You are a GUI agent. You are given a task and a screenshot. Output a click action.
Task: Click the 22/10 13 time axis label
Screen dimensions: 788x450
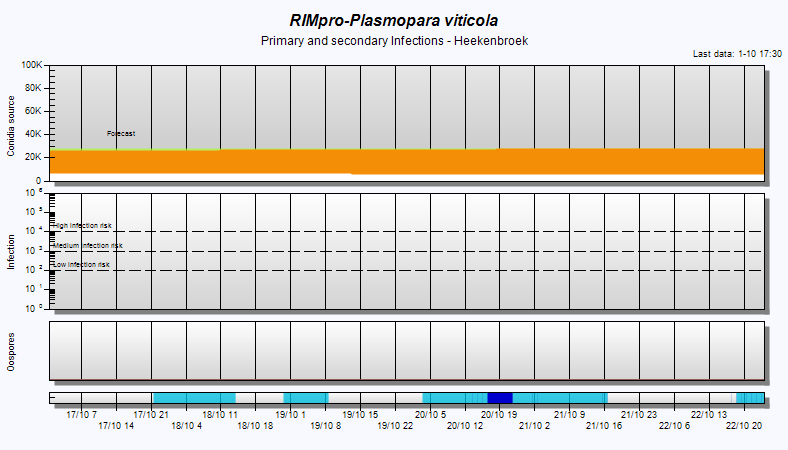[709, 415]
